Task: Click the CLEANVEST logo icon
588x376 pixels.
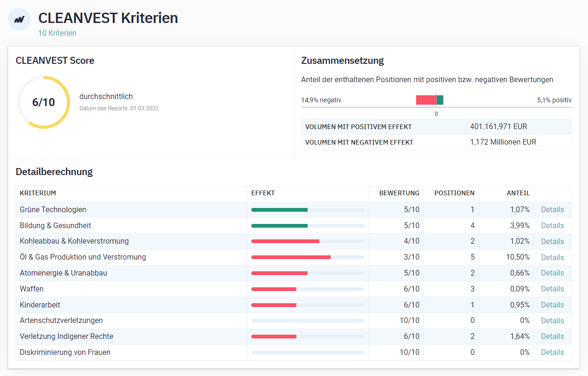Action: (19, 19)
